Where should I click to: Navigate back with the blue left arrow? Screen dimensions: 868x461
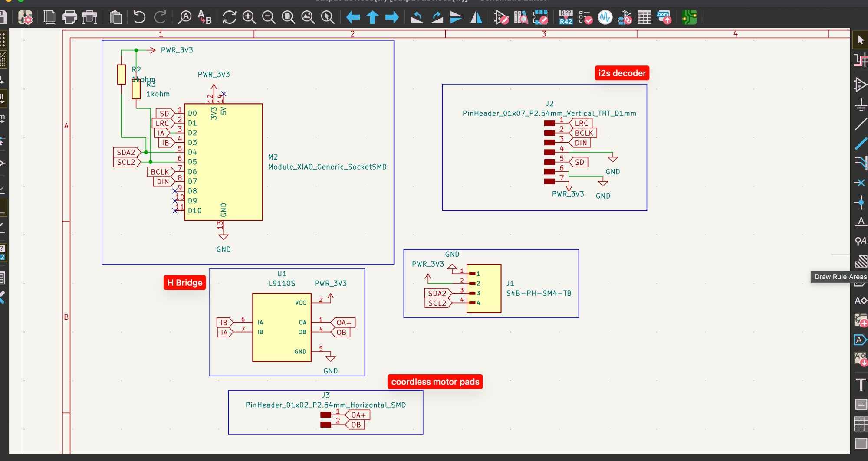(353, 17)
